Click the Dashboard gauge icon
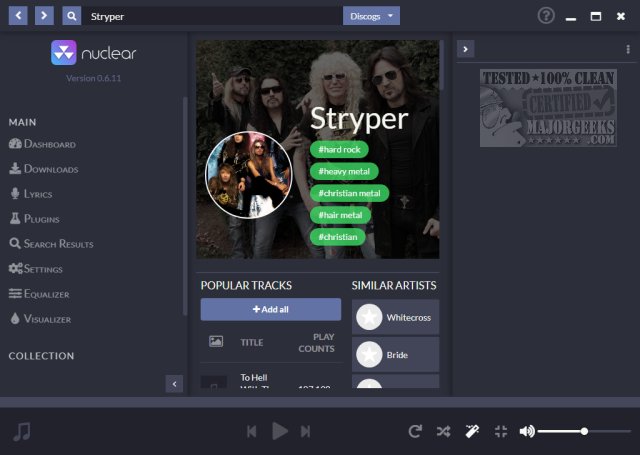 [15, 144]
